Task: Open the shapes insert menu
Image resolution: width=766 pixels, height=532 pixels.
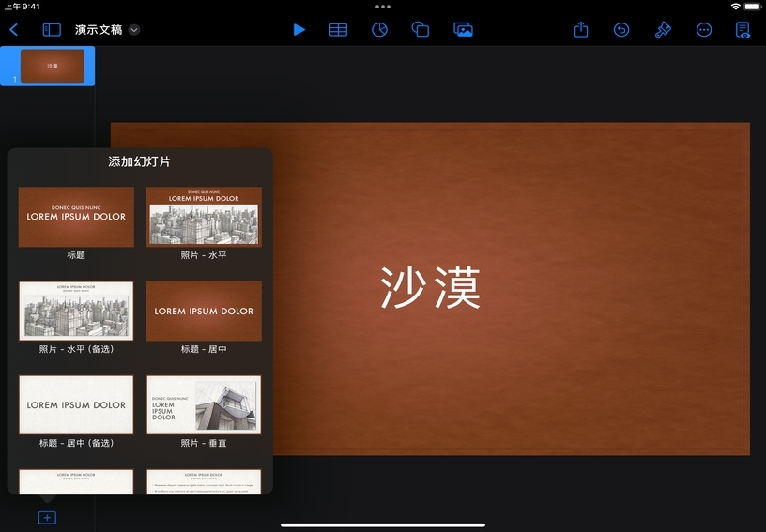Action: coord(421,30)
